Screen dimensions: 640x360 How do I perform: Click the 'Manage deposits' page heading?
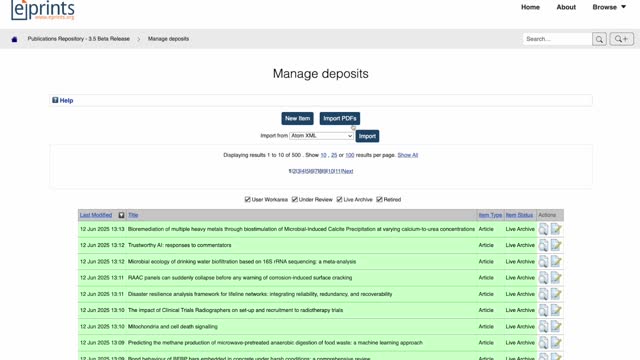[x=320, y=73]
